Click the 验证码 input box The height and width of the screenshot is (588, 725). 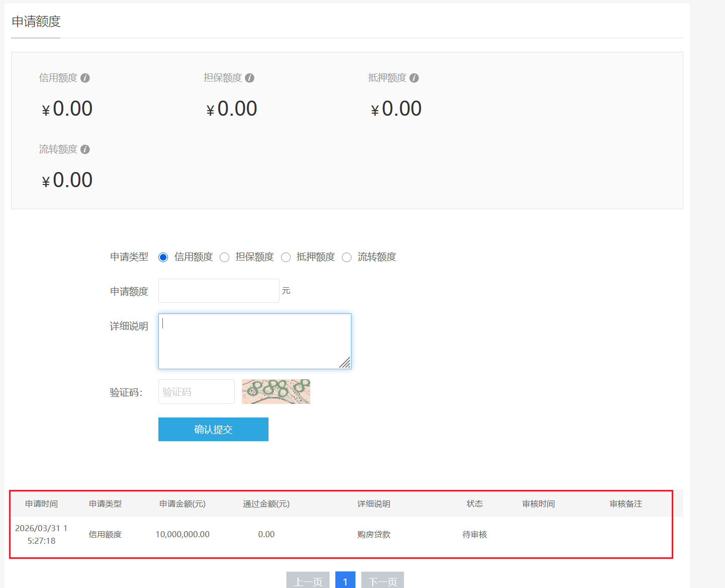click(196, 392)
